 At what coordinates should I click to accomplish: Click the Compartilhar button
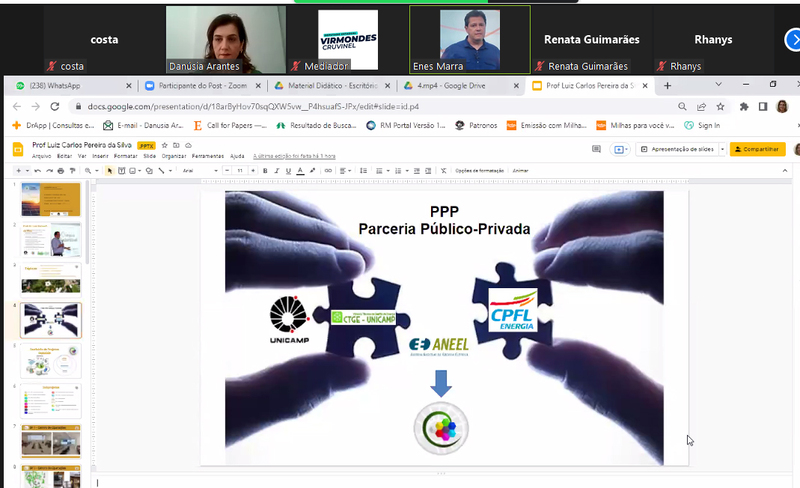click(x=757, y=149)
